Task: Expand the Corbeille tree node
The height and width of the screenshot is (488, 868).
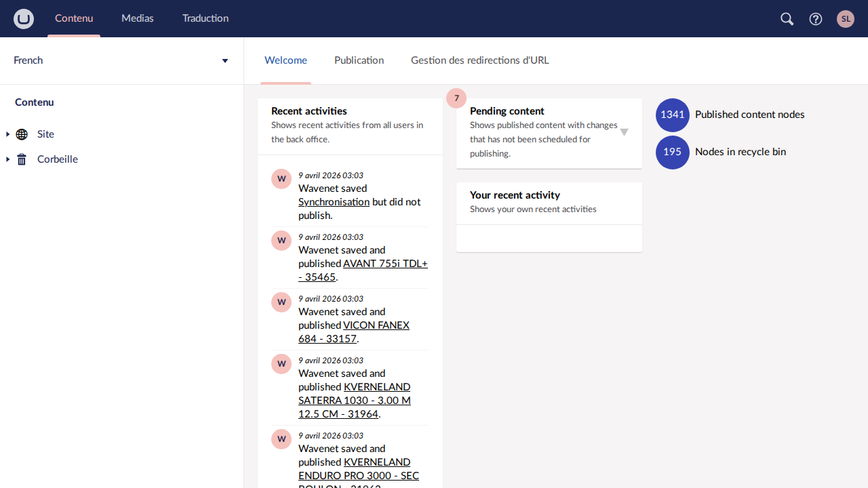Action: tap(7, 159)
